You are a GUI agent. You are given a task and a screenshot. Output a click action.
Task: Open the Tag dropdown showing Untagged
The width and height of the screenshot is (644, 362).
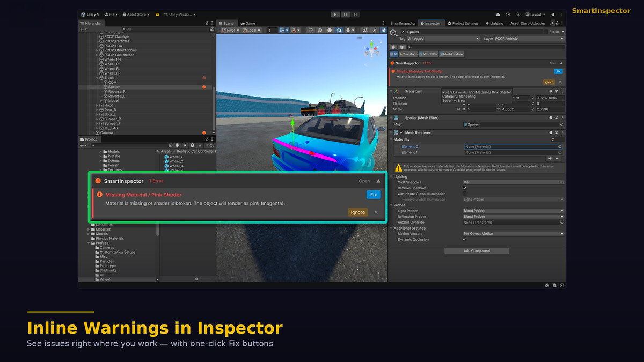(443, 39)
